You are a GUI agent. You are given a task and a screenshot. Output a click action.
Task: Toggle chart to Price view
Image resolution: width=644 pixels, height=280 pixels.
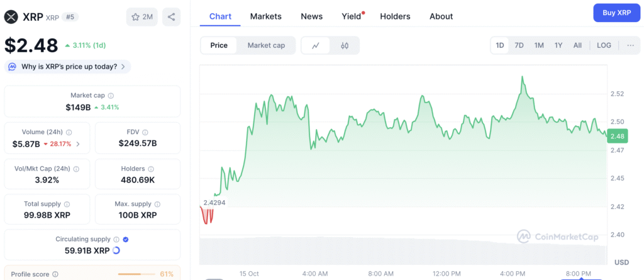click(219, 45)
